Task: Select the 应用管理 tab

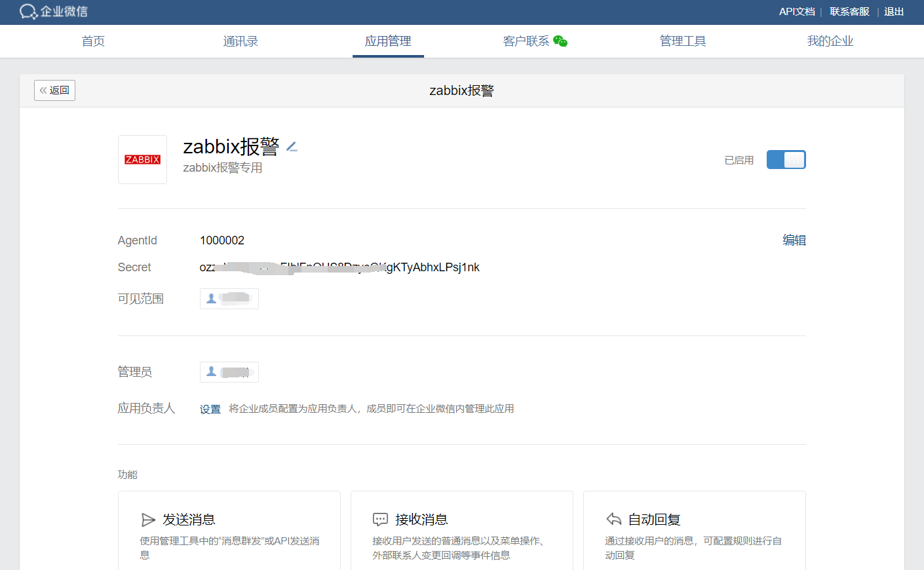Action: 388,41
